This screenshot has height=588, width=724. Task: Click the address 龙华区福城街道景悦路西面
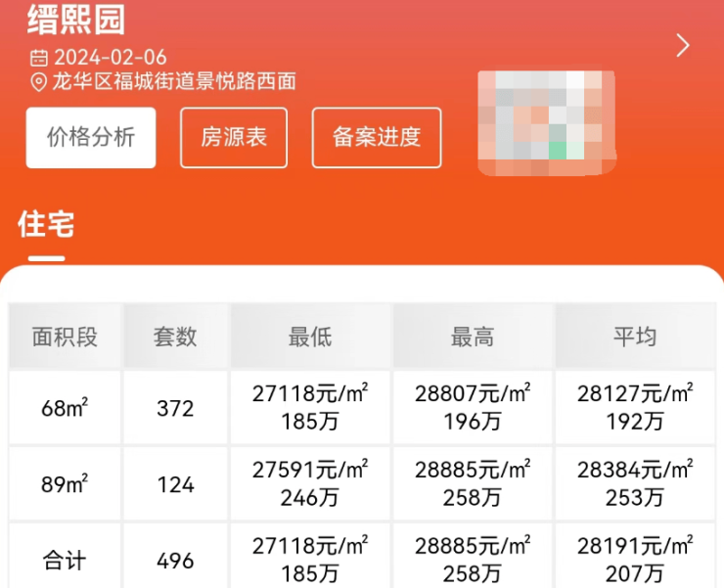[174, 82]
